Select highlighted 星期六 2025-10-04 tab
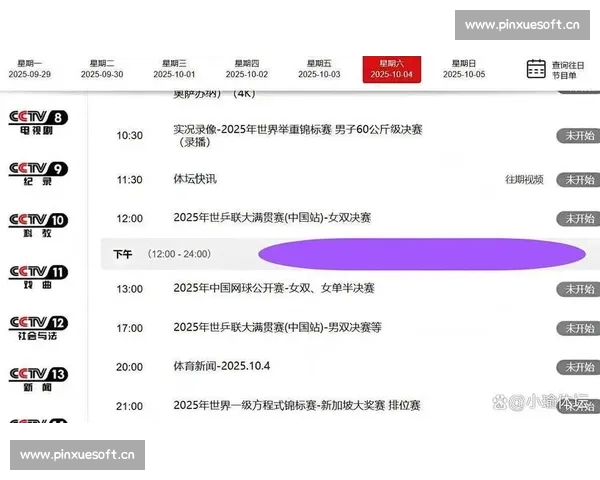This screenshot has width=600, height=480. (x=391, y=68)
